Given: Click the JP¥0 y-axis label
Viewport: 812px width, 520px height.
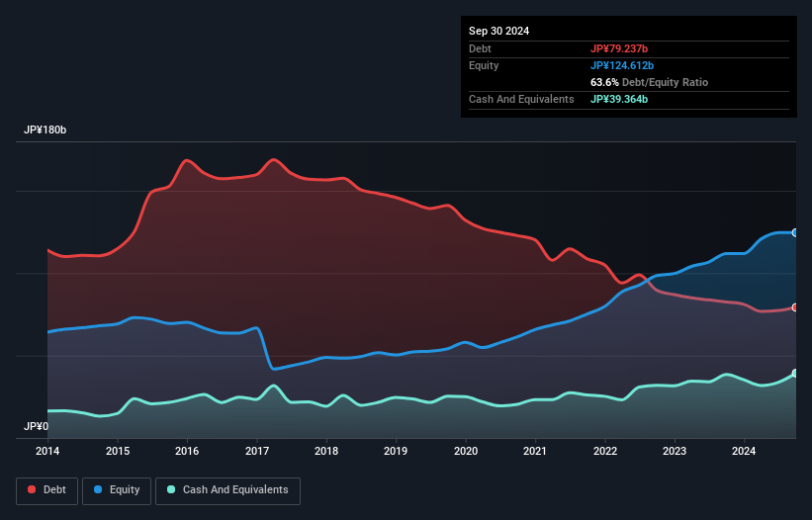Looking at the screenshot, I should click(x=36, y=426).
